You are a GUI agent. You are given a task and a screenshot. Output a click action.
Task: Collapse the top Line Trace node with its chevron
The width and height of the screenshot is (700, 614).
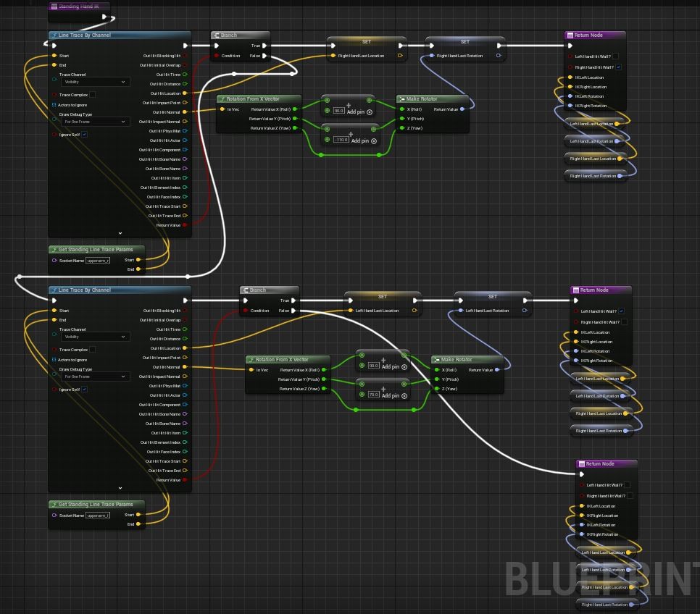pos(120,233)
